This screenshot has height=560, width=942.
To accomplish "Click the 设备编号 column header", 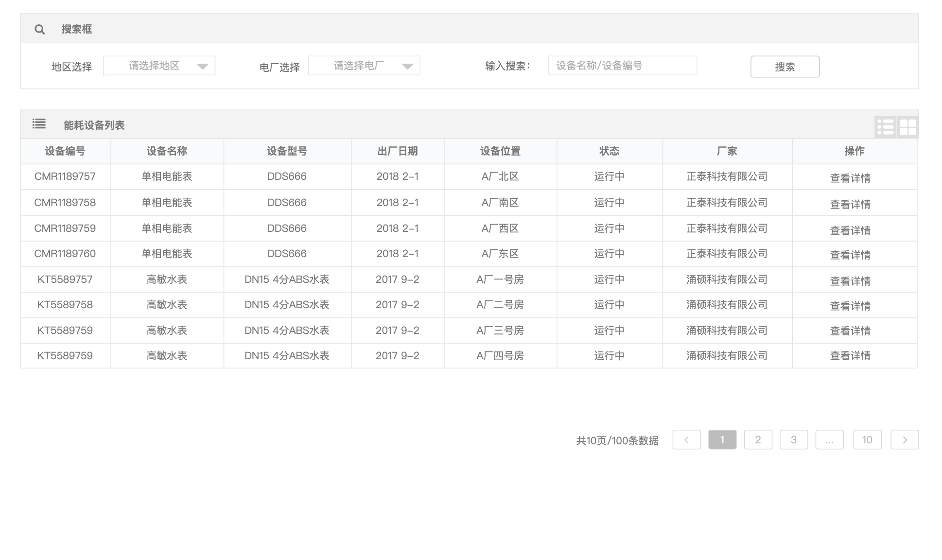I will (x=65, y=151).
